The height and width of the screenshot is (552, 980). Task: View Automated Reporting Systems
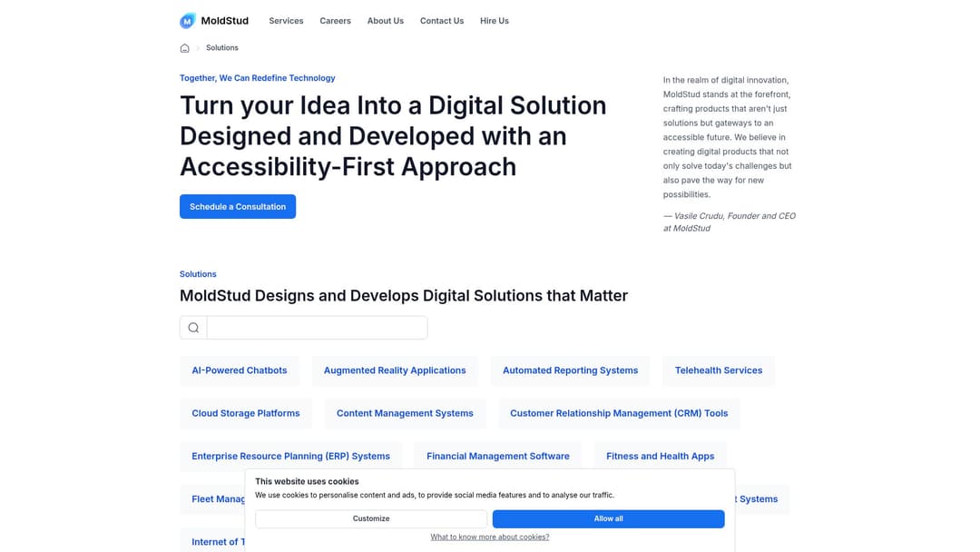[x=570, y=370]
